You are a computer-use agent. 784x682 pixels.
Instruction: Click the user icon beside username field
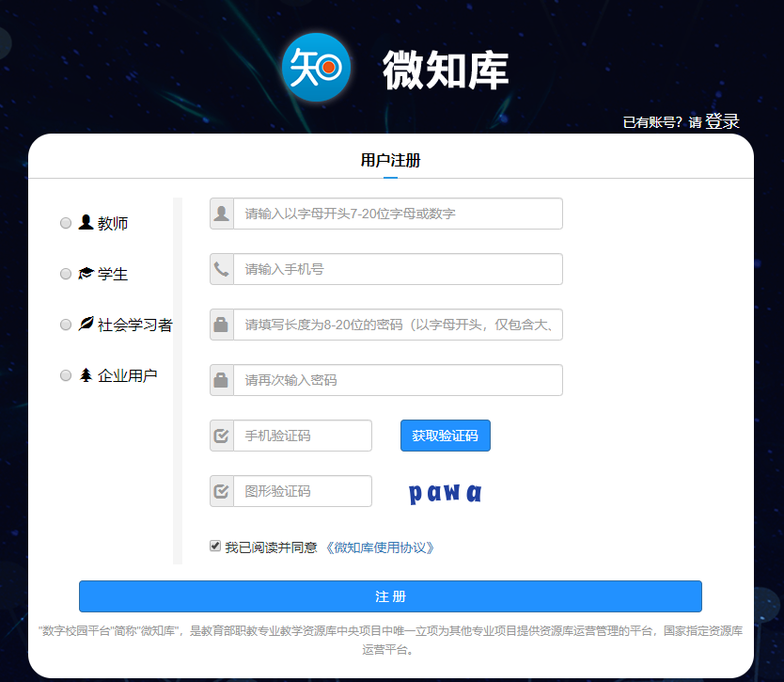222,214
